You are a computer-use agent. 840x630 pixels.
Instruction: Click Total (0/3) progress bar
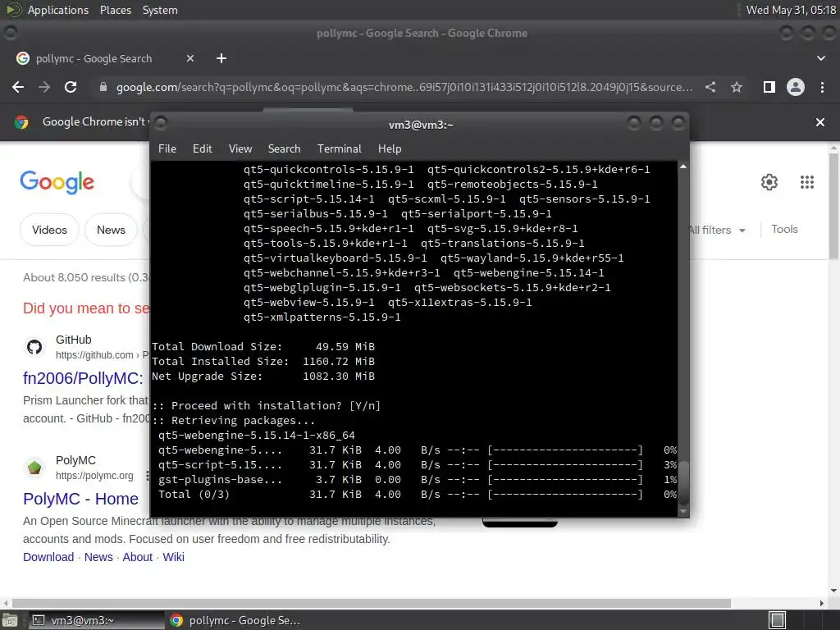pos(565,495)
